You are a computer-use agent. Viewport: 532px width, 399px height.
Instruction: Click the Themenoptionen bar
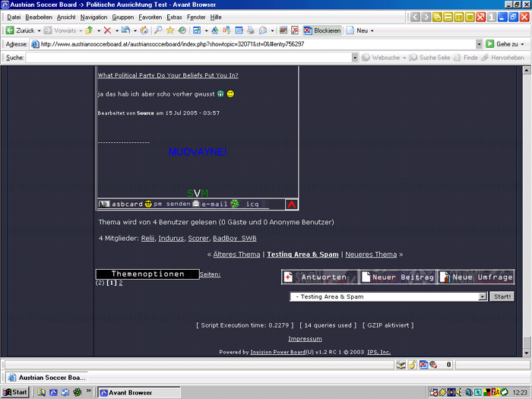(147, 274)
